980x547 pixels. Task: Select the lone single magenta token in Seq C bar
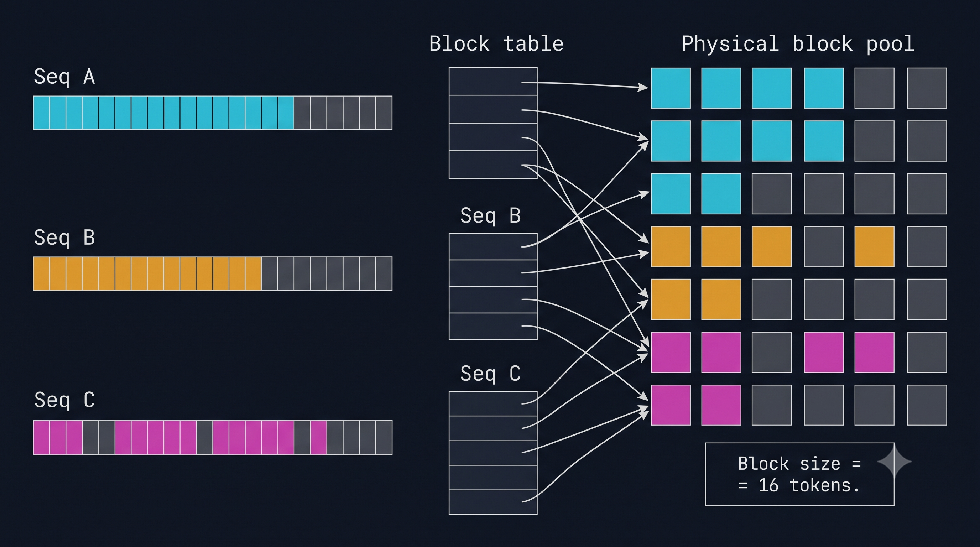(318, 437)
